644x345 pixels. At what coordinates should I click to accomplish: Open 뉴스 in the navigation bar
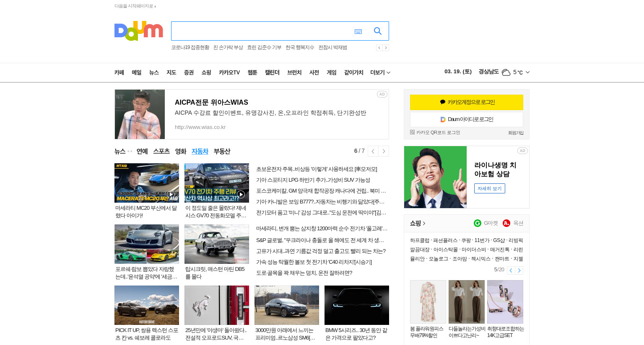154,72
